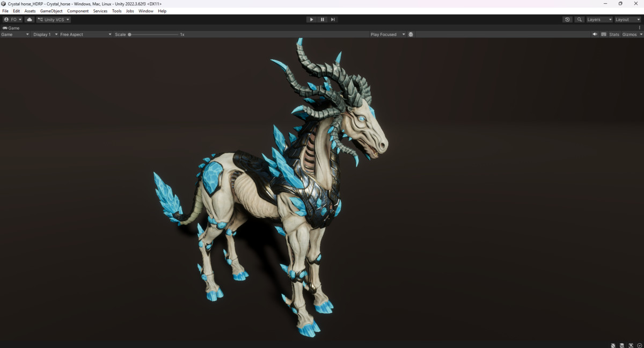Image resolution: width=644 pixels, height=348 pixels.
Task: Open Unity Search magnifier icon
Action: point(579,19)
